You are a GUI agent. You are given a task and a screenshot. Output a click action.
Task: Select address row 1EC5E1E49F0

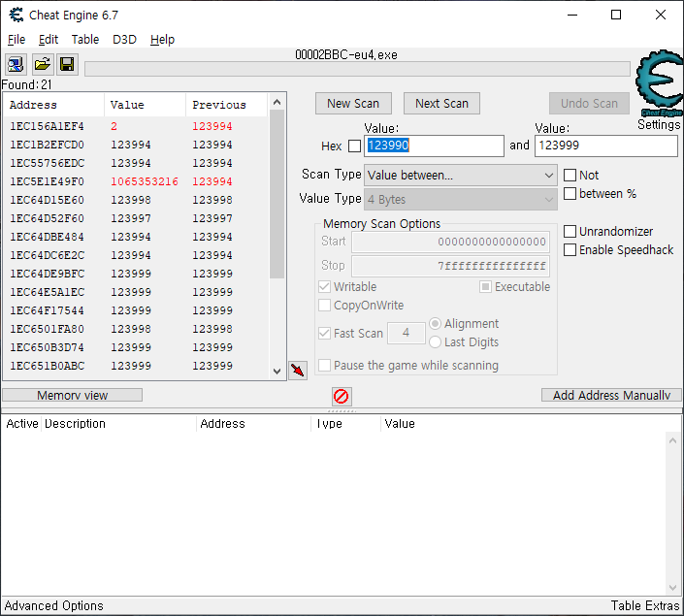pos(137,181)
